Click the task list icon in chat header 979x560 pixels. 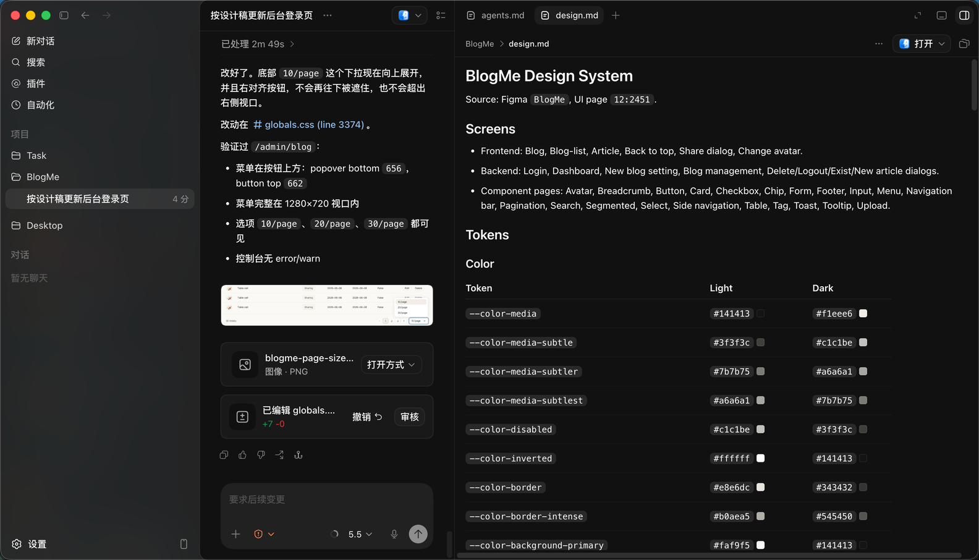click(x=441, y=15)
